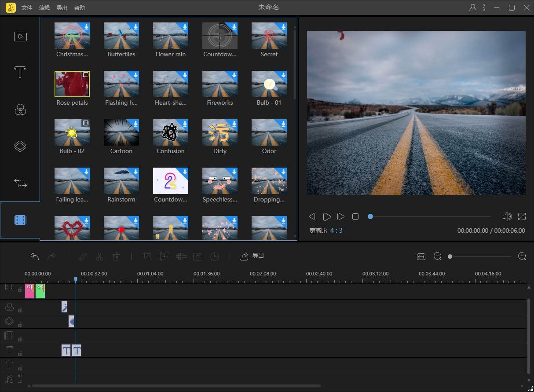Open the Transitions sidebar tab
The width and height of the screenshot is (534, 392).
pyautogui.click(x=20, y=183)
